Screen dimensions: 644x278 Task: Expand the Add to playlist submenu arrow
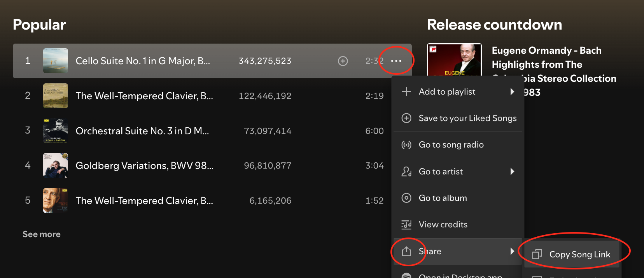coord(512,91)
